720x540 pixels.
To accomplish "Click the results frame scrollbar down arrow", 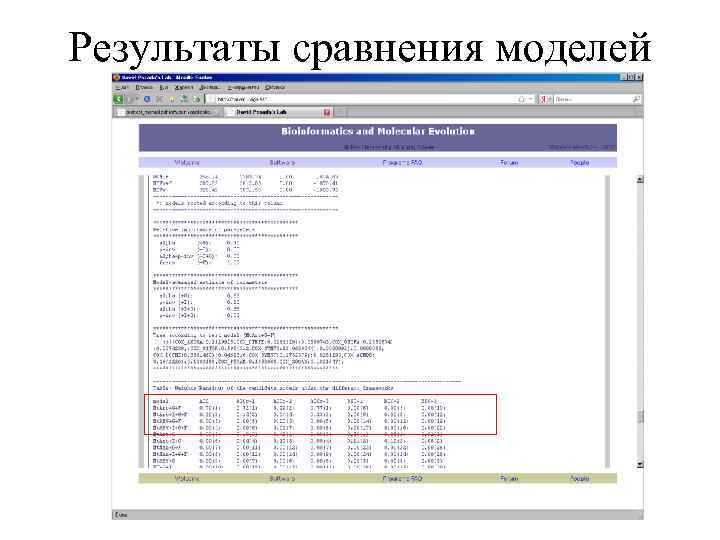I will pyautogui.click(x=640, y=465).
